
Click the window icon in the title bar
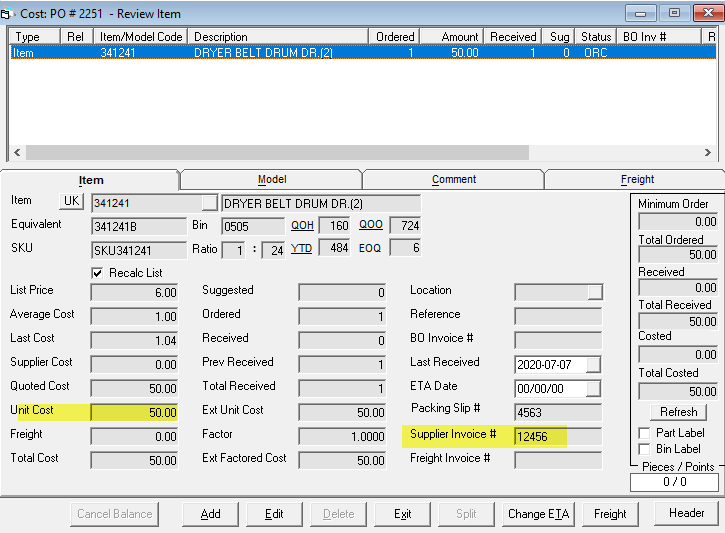(6, 14)
